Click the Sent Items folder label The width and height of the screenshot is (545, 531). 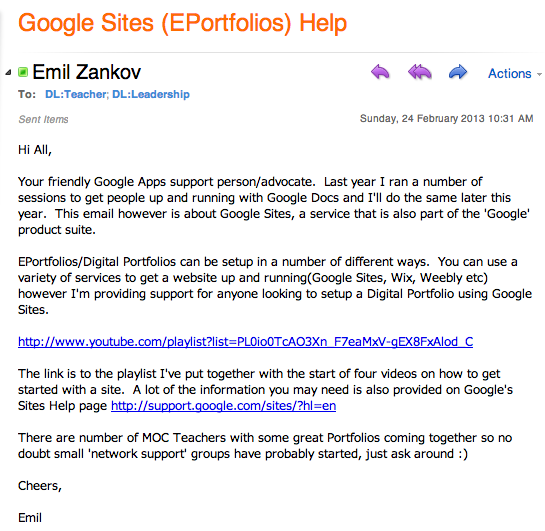43,120
